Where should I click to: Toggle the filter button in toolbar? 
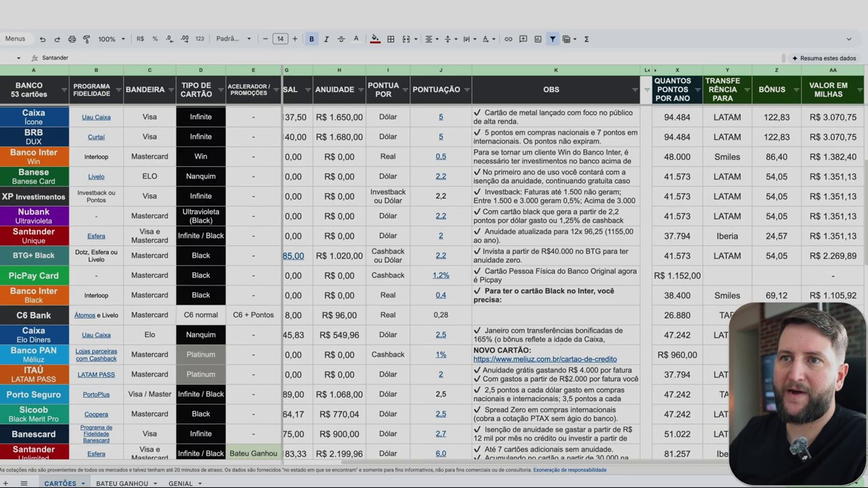553,39
